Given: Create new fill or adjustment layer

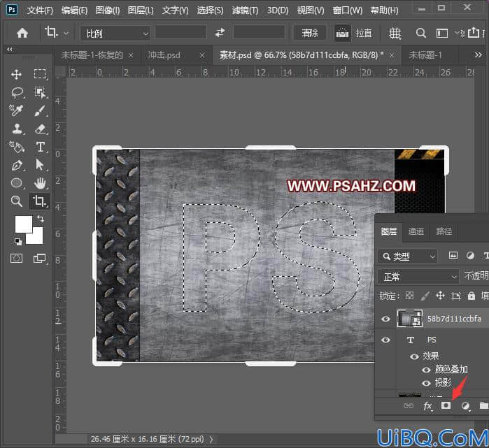Looking at the screenshot, I should point(465,405).
